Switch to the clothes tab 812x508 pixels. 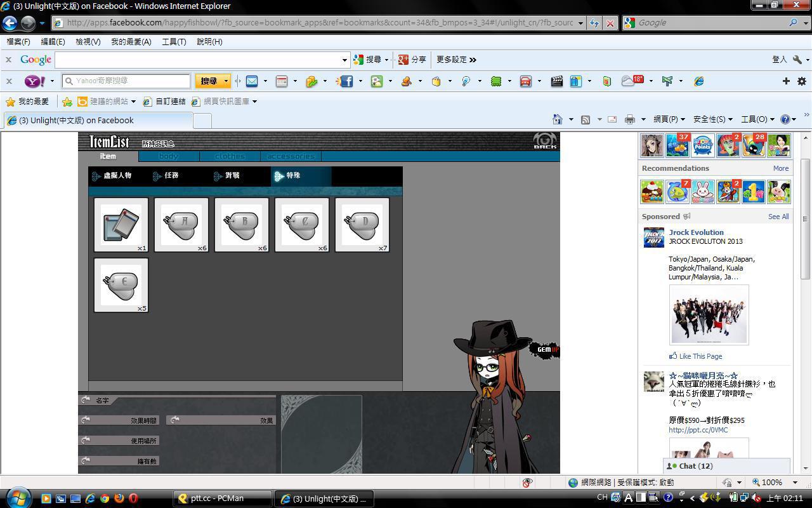(x=230, y=156)
